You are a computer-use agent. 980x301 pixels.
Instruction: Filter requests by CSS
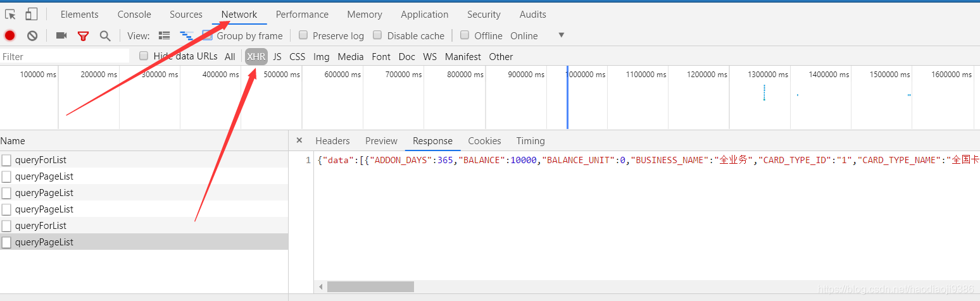point(298,56)
